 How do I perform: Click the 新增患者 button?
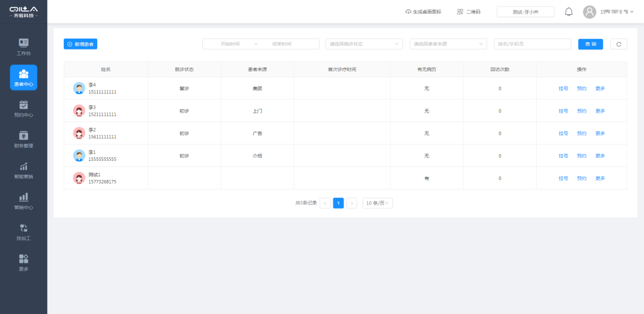coord(80,44)
